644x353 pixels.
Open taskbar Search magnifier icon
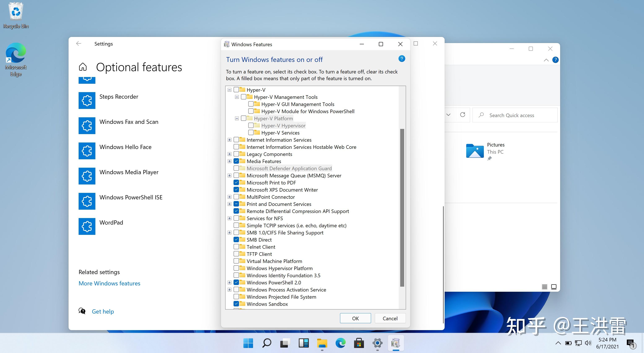pyautogui.click(x=266, y=343)
